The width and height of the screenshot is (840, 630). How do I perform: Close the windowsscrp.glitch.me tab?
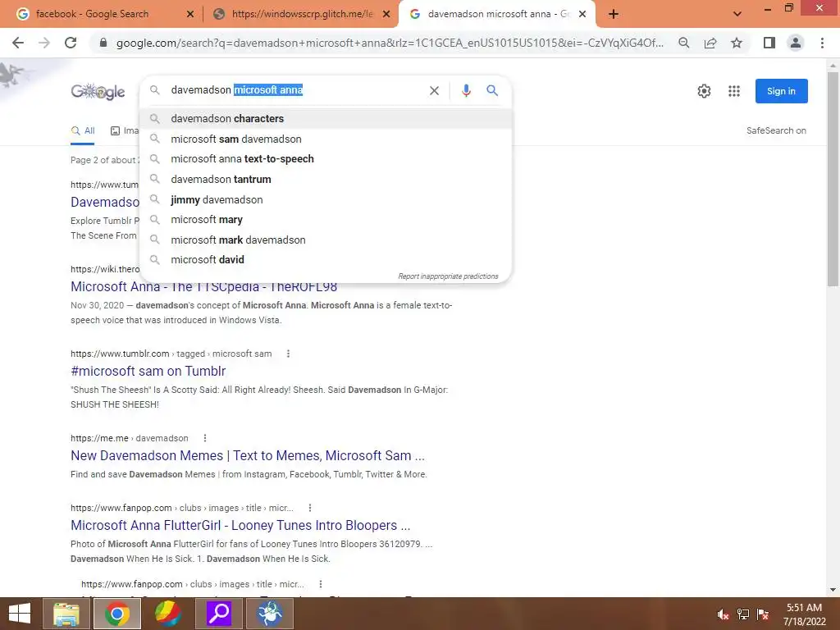pyautogui.click(x=386, y=15)
